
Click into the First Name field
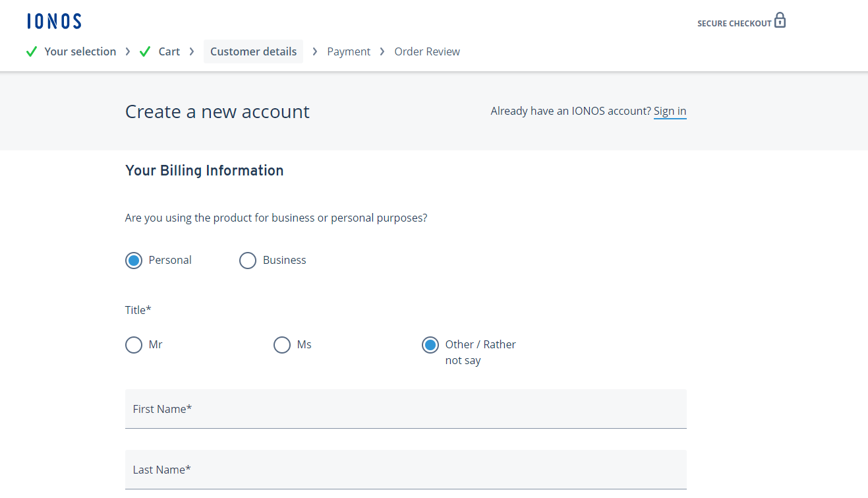pyautogui.click(x=406, y=409)
